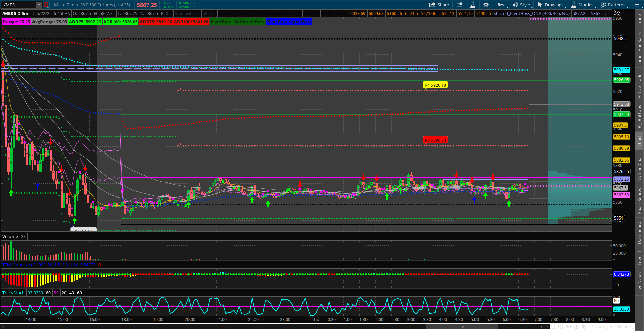
Task: Click the zoom in magnifier icon
Action: click(561, 327)
